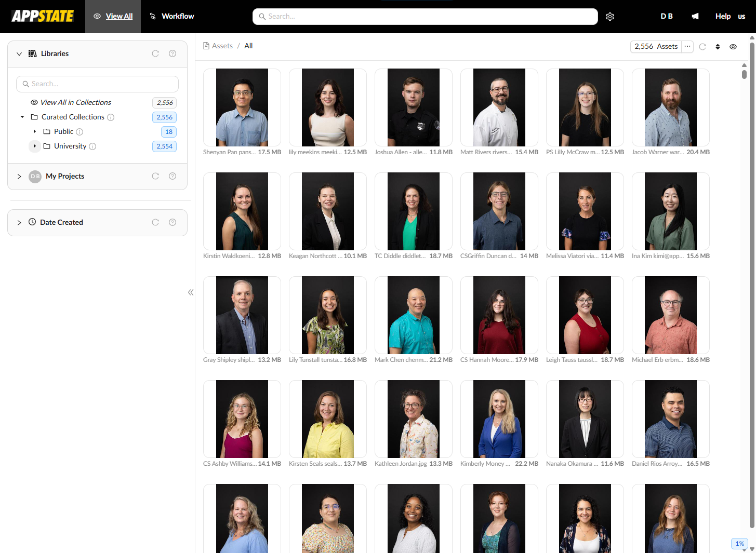Image resolution: width=756 pixels, height=553 pixels.
Task: Refresh the Libraries panel
Action: point(155,53)
